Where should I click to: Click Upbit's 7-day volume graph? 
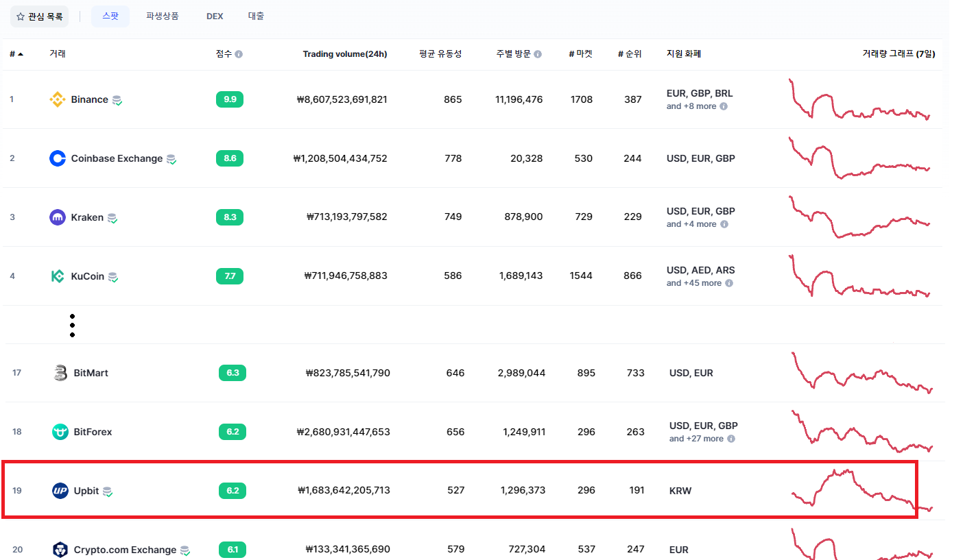pyautogui.click(x=863, y=491)
